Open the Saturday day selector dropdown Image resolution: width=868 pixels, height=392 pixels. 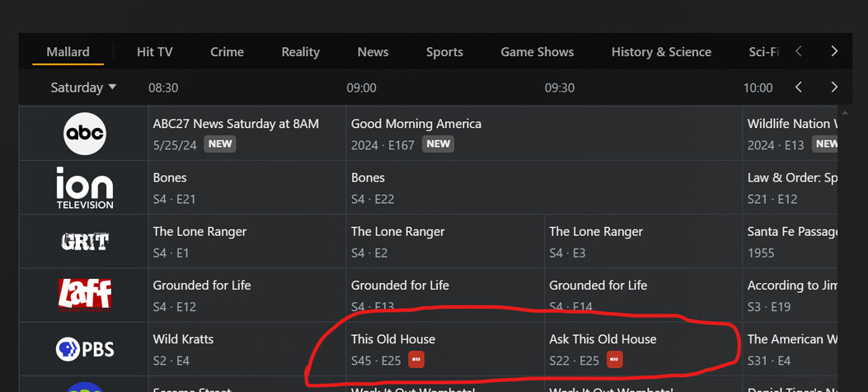point(83,87)
